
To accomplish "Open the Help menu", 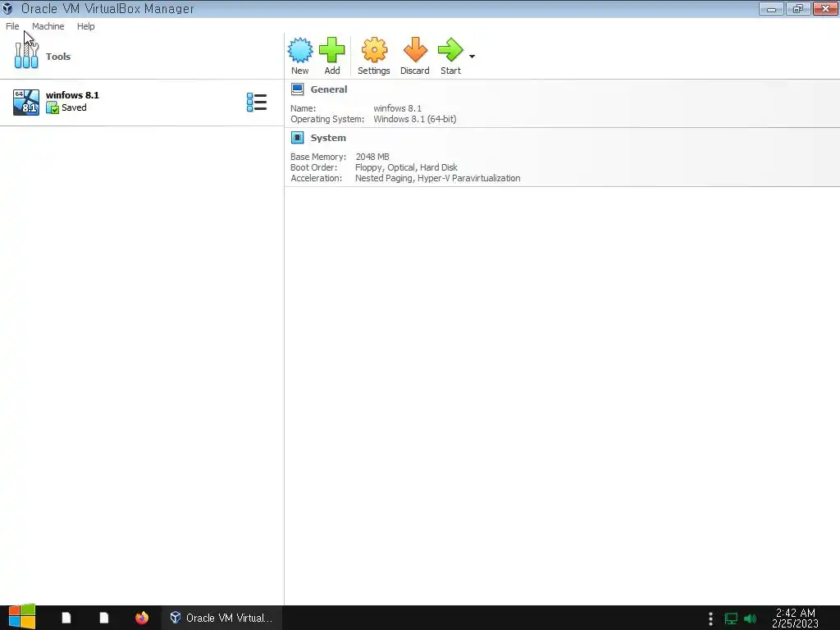I will click(85, 26).
